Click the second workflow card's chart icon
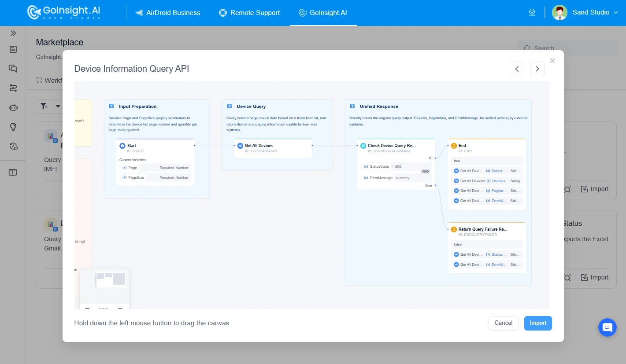Image resolution: width=626 pixels, height=364 pixels. tap(51, 224)
